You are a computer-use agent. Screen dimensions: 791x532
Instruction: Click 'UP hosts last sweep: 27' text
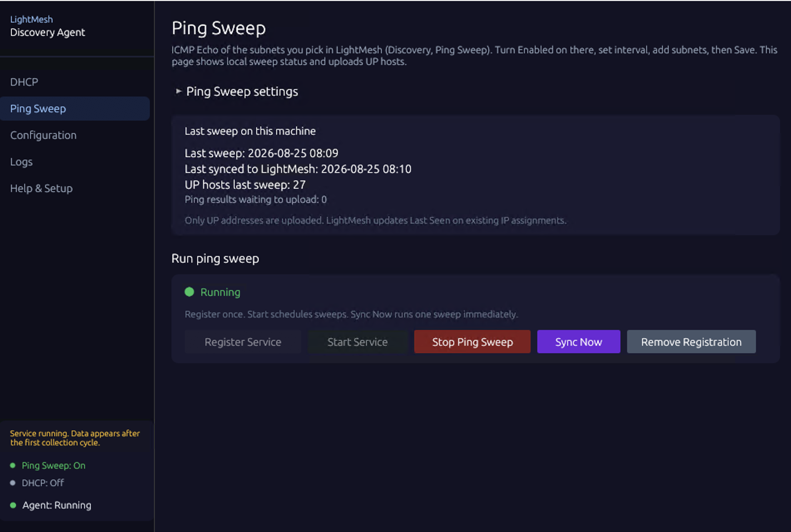click(245, 185)
